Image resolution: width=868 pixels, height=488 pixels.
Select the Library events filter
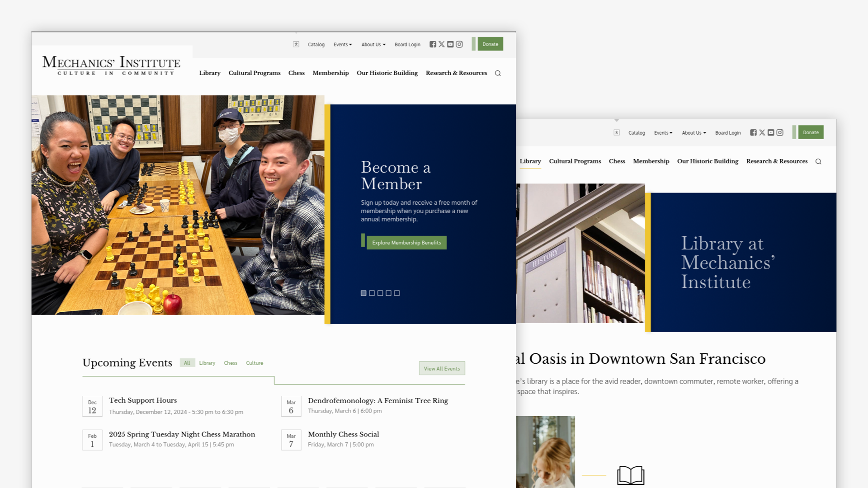(x=207, y=363)
